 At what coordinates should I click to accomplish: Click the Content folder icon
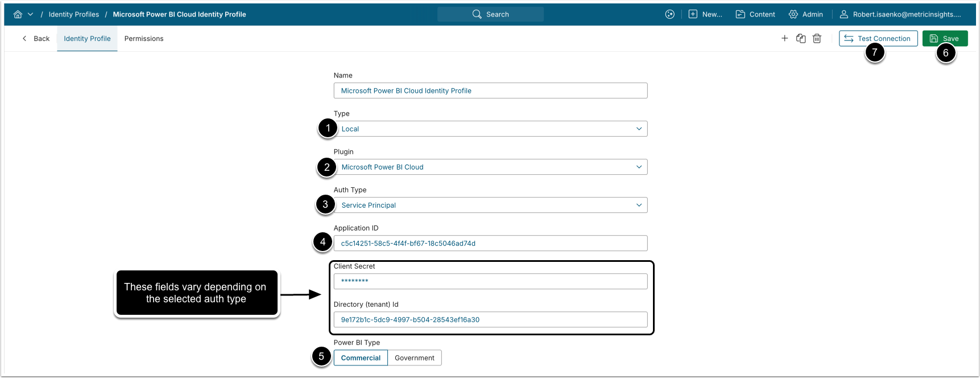click(x=740, y=14)
